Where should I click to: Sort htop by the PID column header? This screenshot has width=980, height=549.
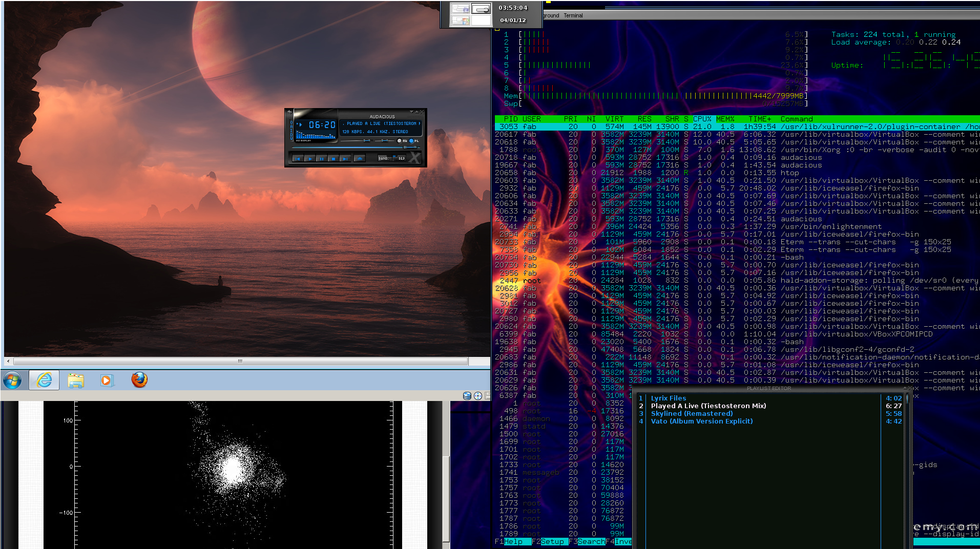click(x=510, y=119)
